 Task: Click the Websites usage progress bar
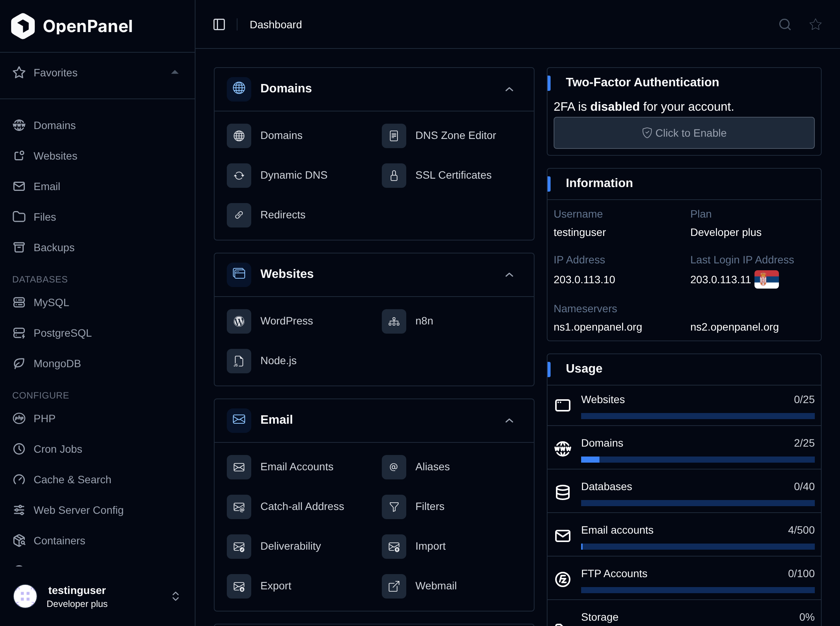click(698, 416)
